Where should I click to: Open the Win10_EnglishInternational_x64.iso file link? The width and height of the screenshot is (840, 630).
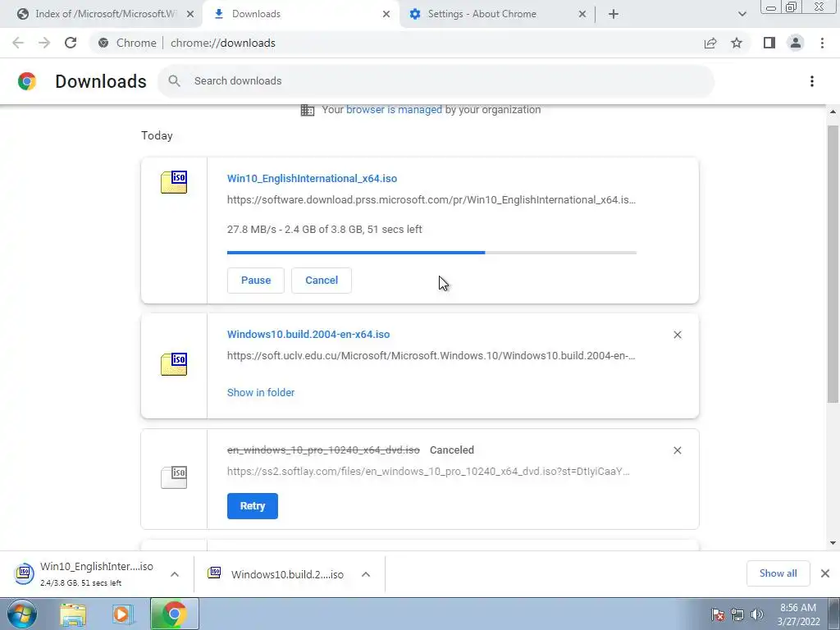[312, 178]
